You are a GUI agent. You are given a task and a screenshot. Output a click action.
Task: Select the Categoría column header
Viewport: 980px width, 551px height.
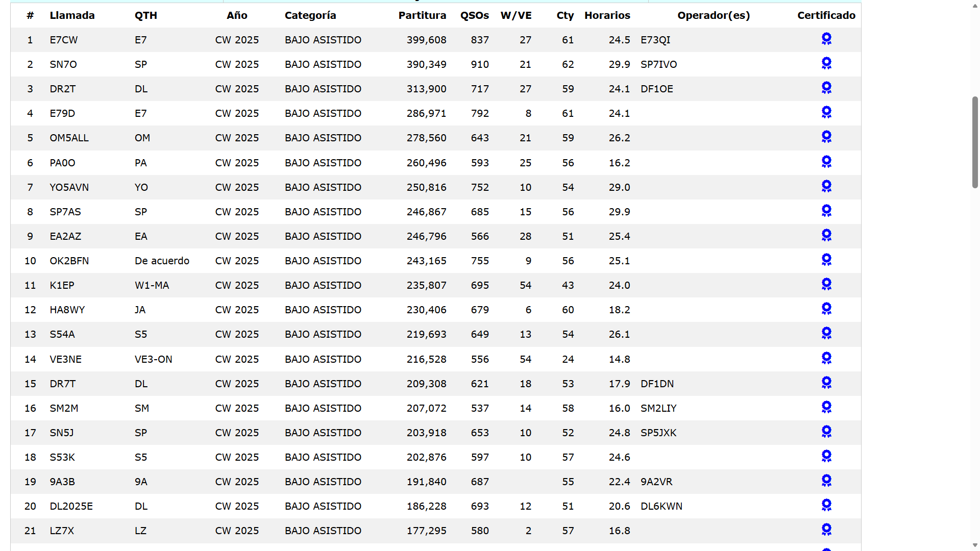[310, 15]
